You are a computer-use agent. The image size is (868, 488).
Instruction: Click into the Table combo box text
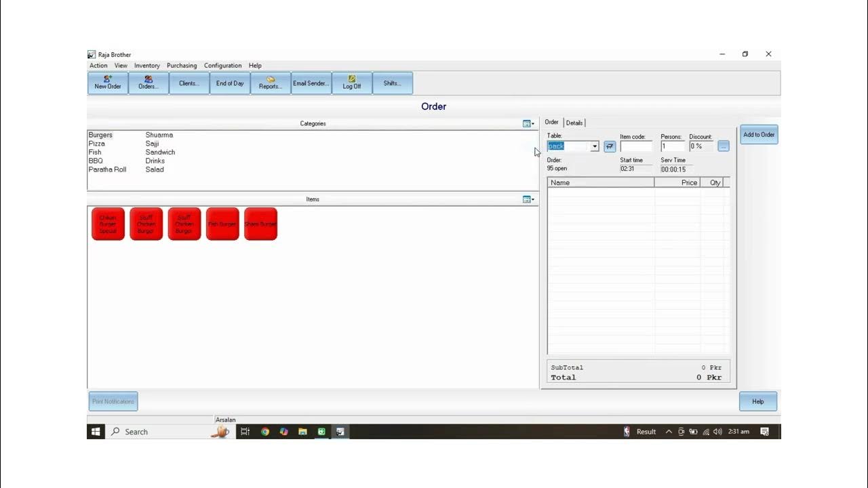pos(569,146)
